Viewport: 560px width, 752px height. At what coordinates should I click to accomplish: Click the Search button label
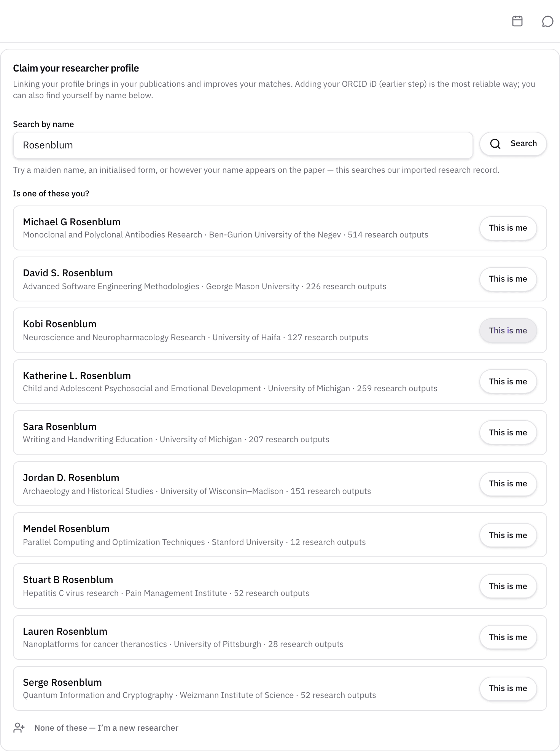click(523, 143)
